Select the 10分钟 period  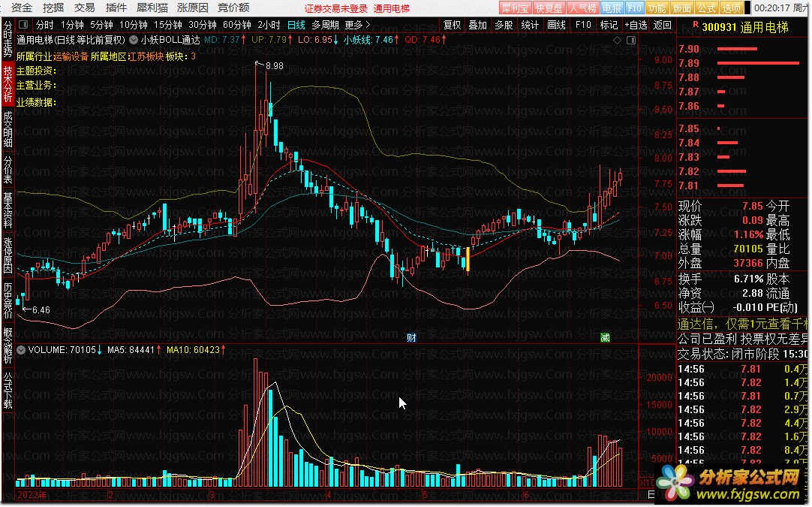click(133, 25)
